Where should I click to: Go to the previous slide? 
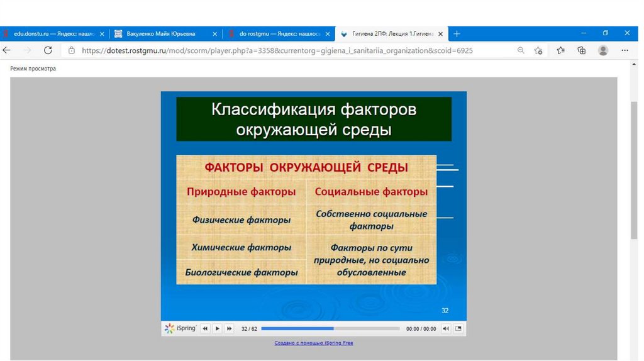(x=205, y=328)
